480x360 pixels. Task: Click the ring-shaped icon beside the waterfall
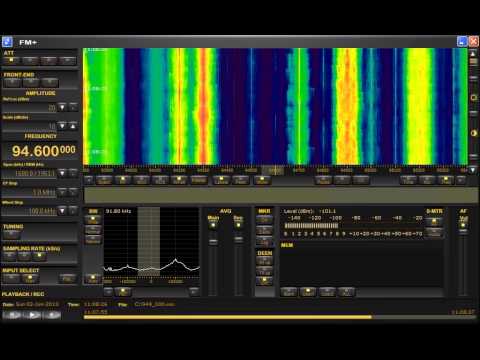pyautogui.click(x=473, y=98)
